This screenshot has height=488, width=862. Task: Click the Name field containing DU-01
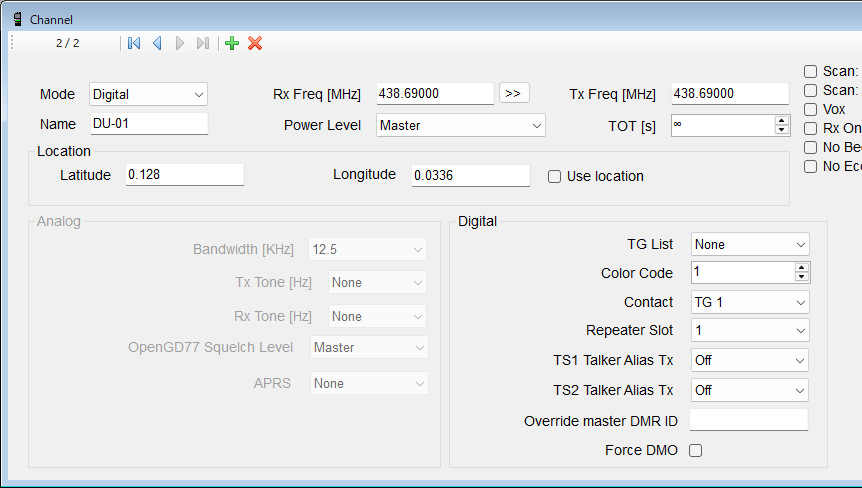[x=148, y=124]
